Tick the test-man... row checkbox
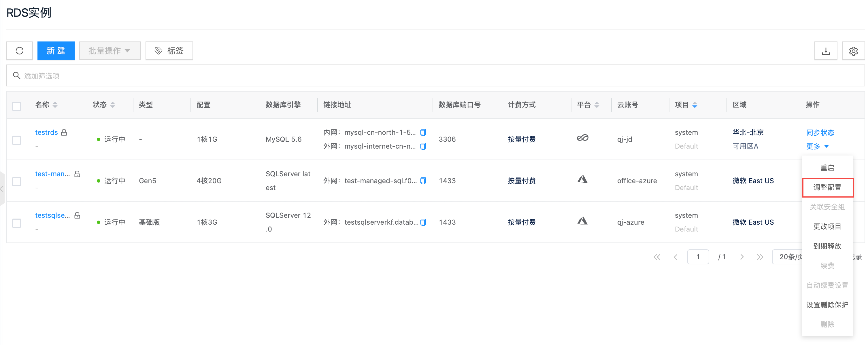The height and width of the screenshot is (345, 868). tap(17, 182)
